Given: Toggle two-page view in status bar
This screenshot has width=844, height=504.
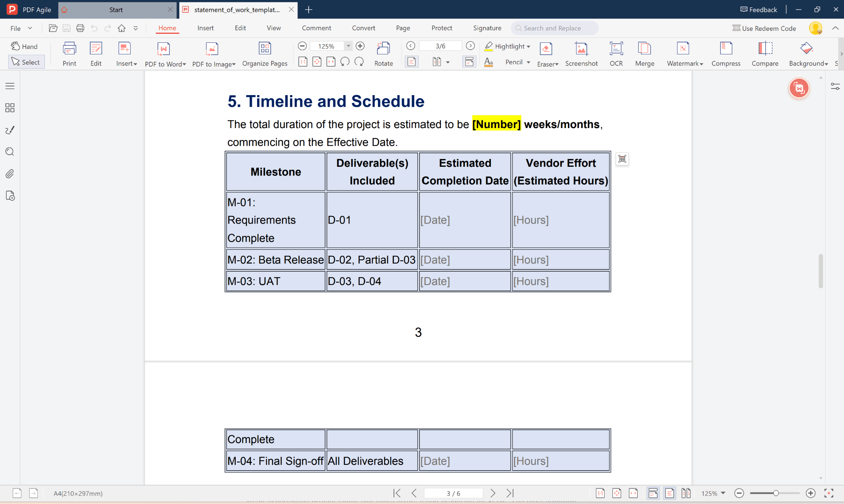Looking at the screenshot, I should [x=686, y=493].
